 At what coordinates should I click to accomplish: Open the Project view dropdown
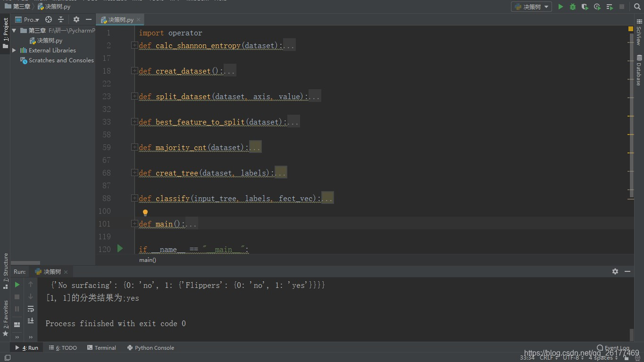point(27,19)
